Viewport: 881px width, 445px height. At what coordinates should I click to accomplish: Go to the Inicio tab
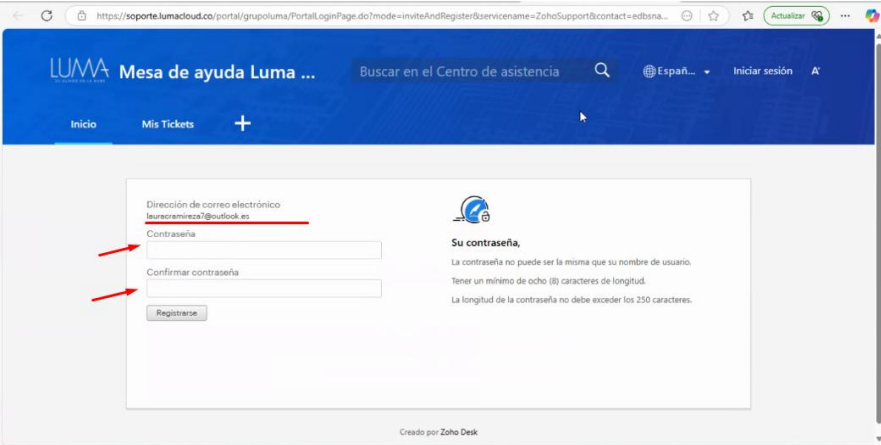coord(83,124)
